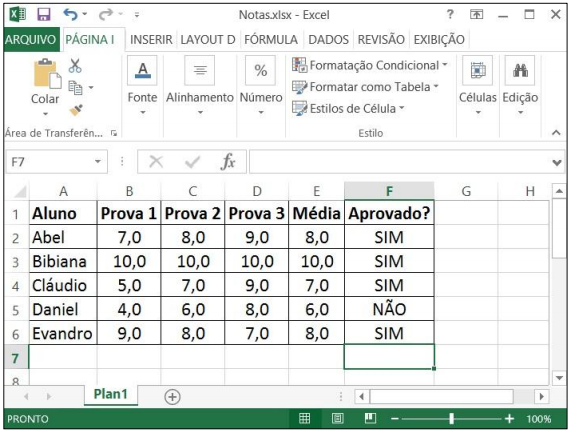Screen dimensions: 570x432
Task: Select Cláudio's Prova 1 cell 5,0
Action: pos(129,285)
